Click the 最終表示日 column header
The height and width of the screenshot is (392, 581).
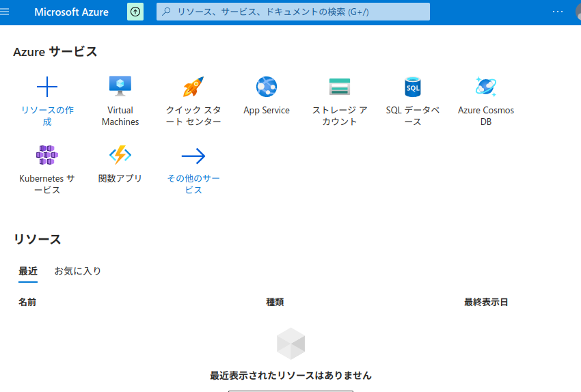click(x=486, y=302)
